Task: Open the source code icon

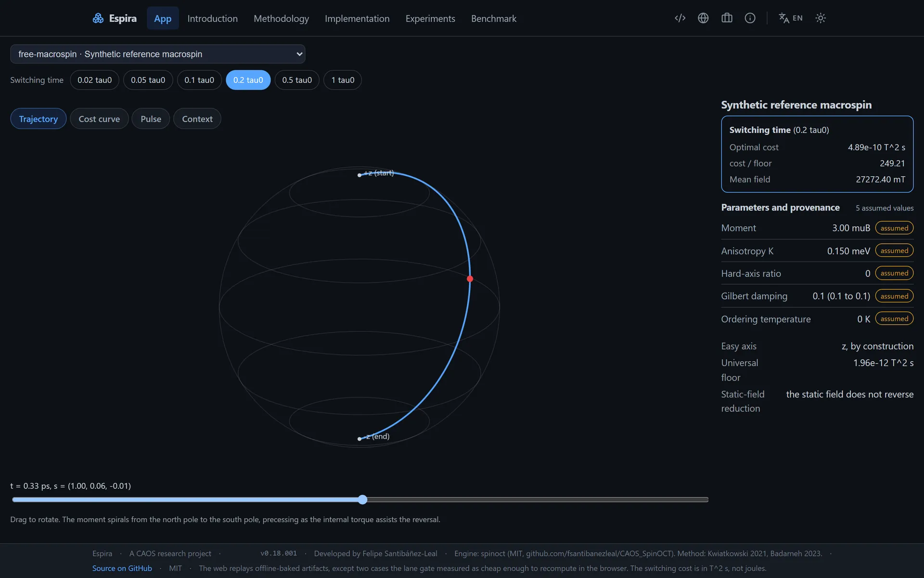Action: (x=680, y=18)
